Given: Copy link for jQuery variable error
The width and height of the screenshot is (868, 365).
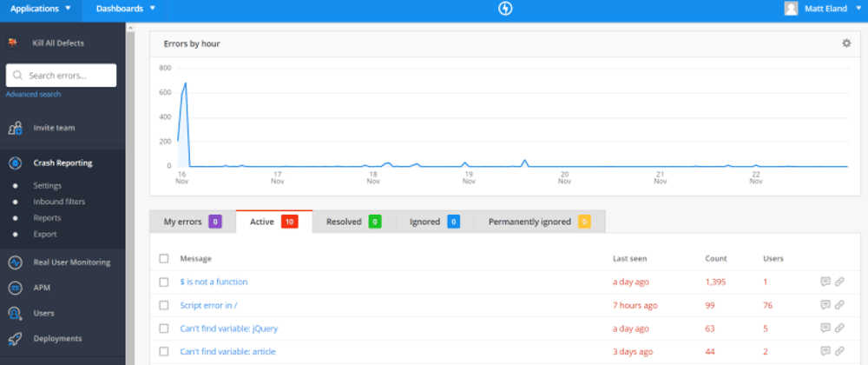Looking at the screenshot, I should (839, 328).
